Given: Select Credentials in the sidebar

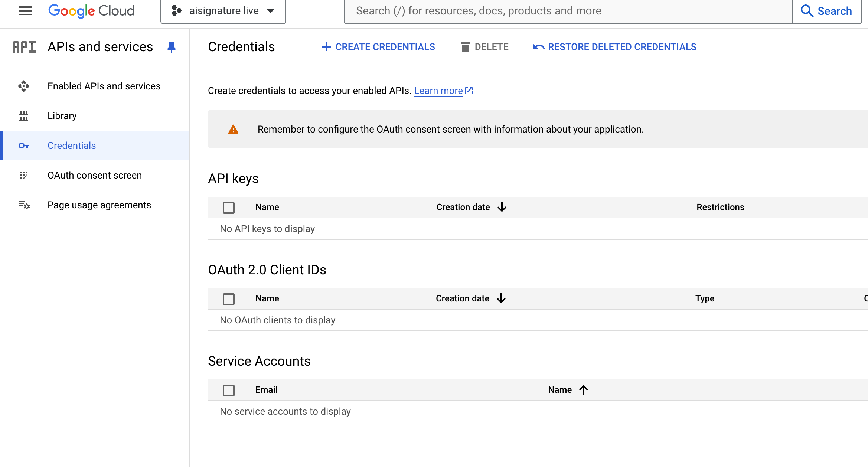Looking at the screenshot, I should 95,146.
